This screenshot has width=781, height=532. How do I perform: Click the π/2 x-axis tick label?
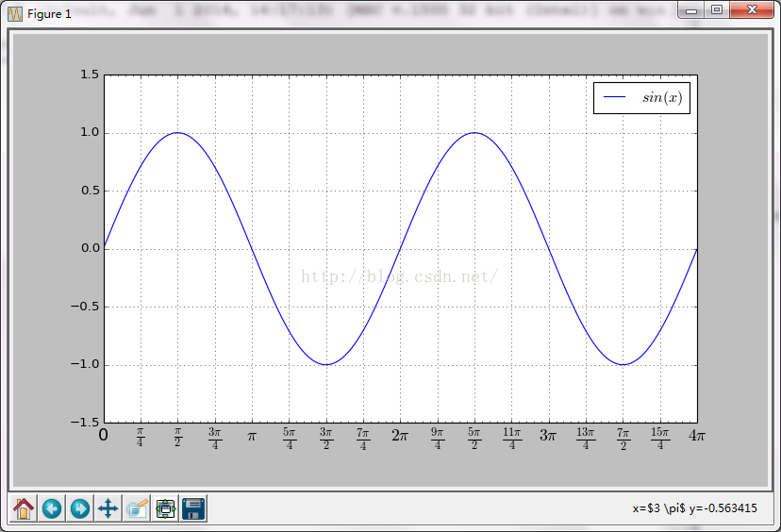178,437
